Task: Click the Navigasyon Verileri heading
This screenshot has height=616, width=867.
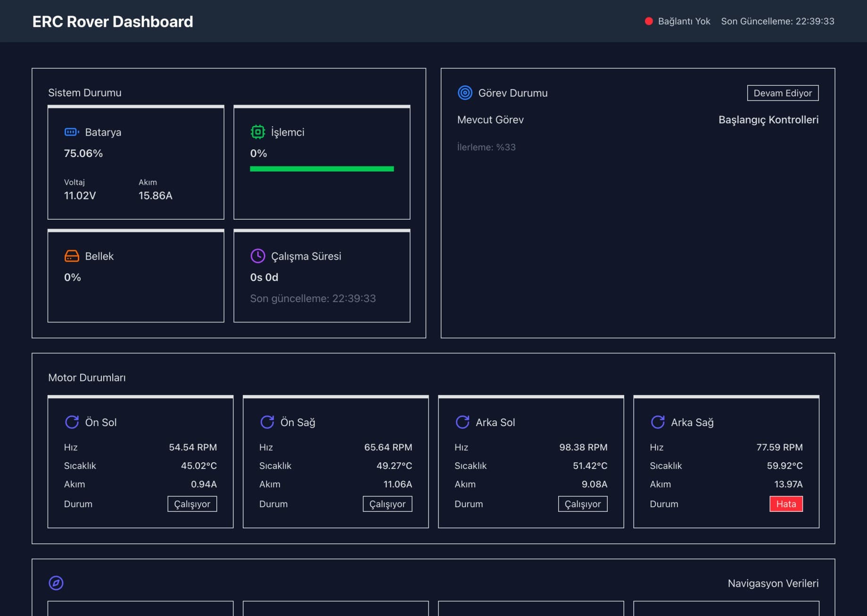Action: point(773,583)
